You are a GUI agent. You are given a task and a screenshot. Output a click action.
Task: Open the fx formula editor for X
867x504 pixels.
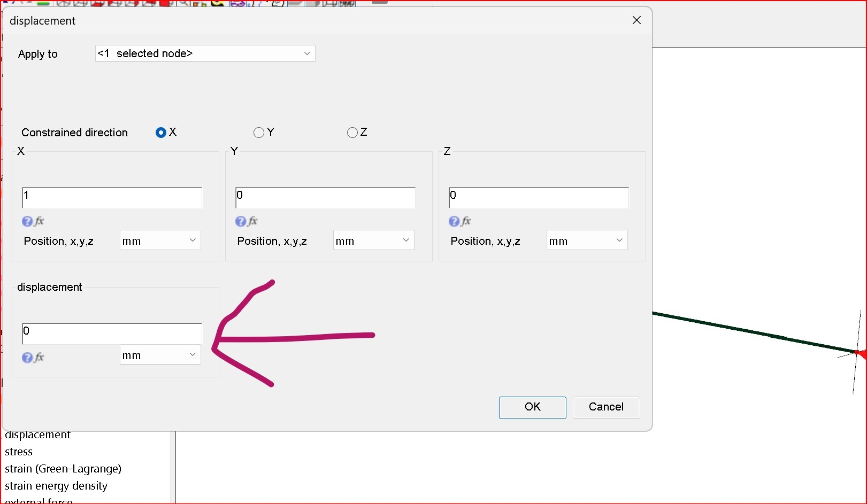(40, 221)
